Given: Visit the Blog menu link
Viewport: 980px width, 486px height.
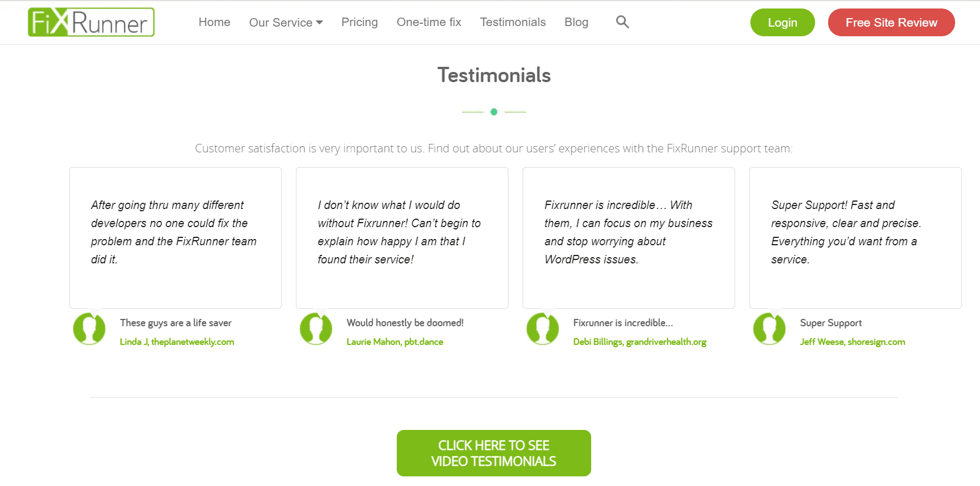Looking at the screenshot, I should (576, 22).
